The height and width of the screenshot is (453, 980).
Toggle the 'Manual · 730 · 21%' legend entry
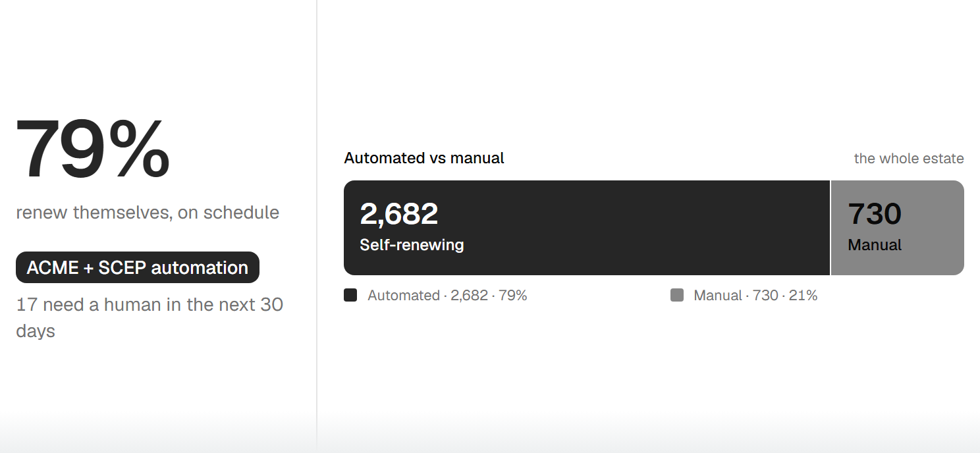click(x=744, y=296)
